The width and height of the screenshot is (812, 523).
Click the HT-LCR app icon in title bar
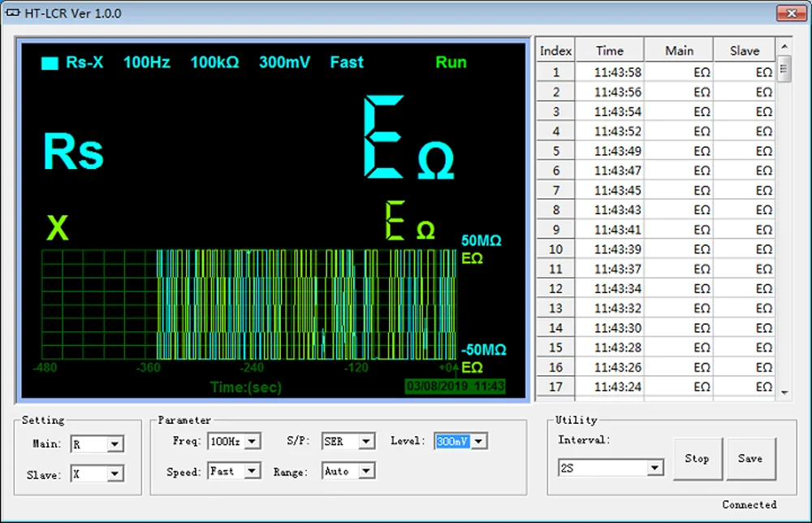(x=12, y=14)
